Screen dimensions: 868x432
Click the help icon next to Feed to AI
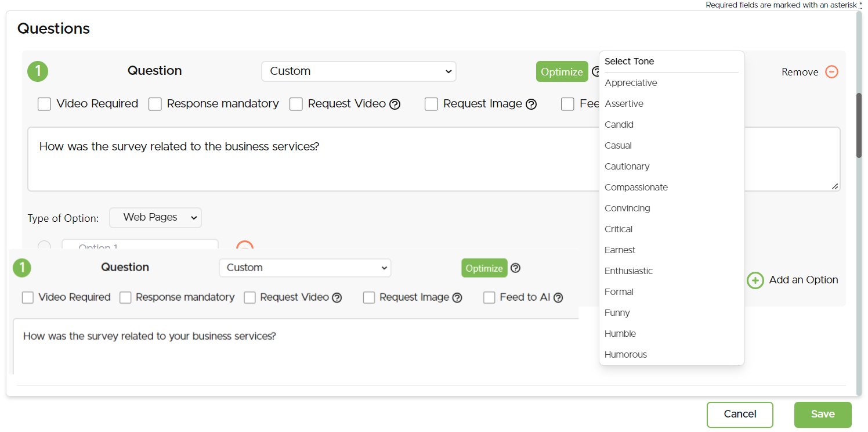point(558,298)
